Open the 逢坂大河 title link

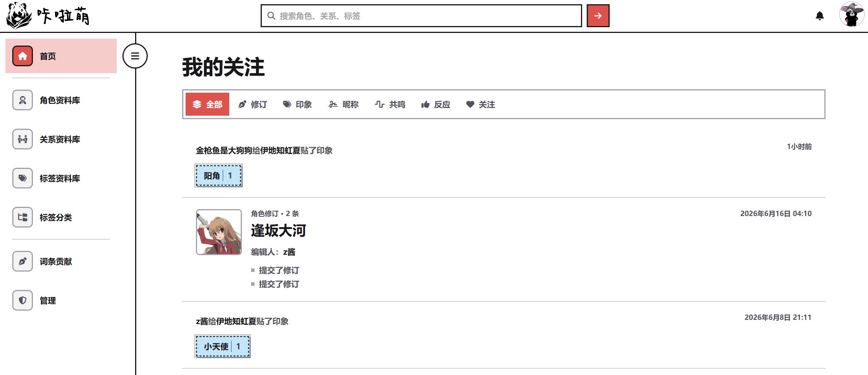point(278,231)
